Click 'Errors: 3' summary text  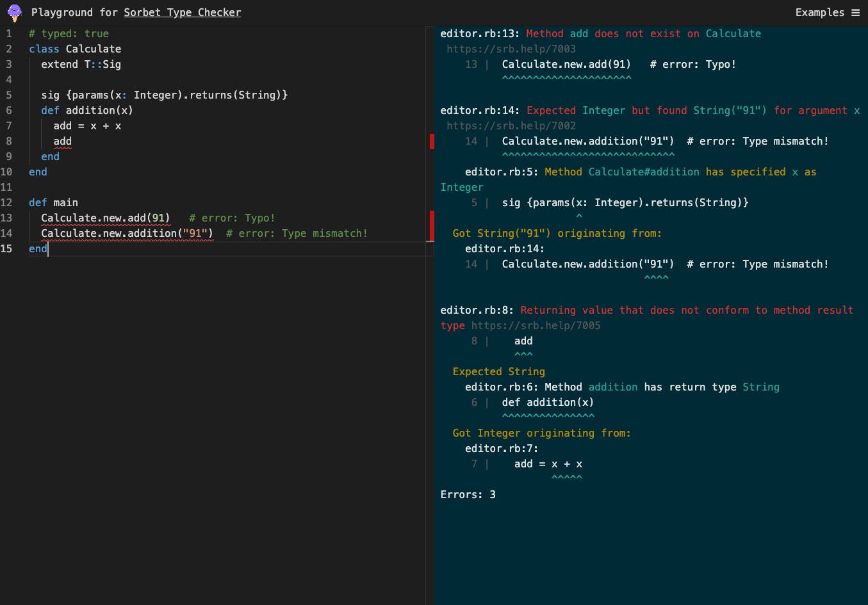click(468, 494)
